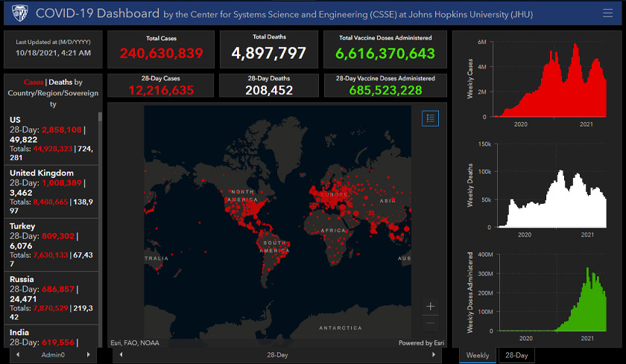626x364 pixels.
Task: Switch charts to the Weekly tab
Action: click(x=478, y=356)
